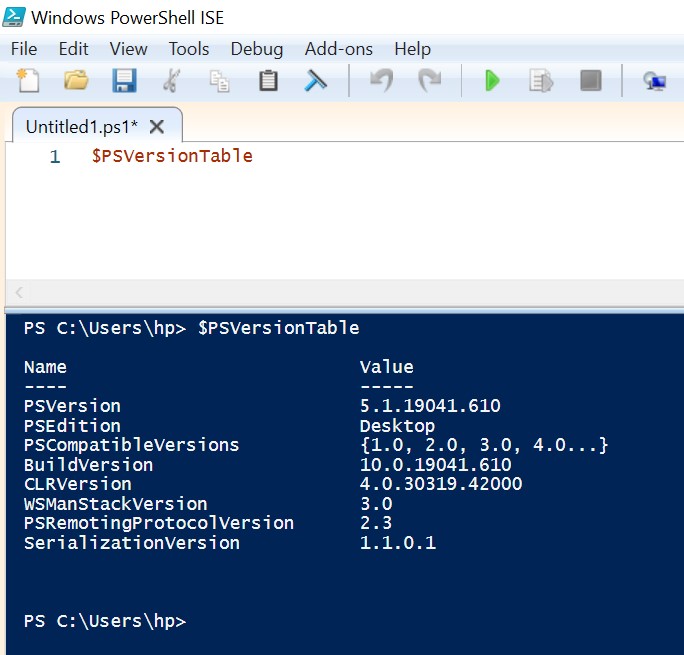Click $PSVersionTable in the script editor

(172, 156)
